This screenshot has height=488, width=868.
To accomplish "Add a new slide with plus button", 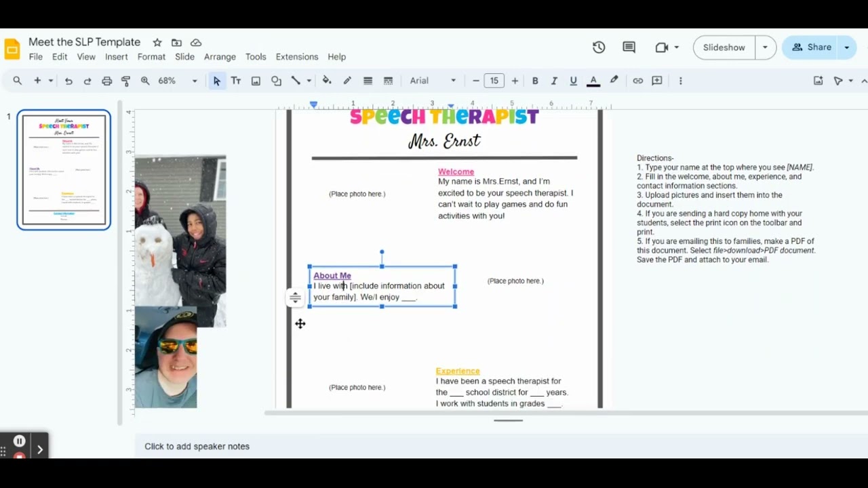I will pos(37,81).
